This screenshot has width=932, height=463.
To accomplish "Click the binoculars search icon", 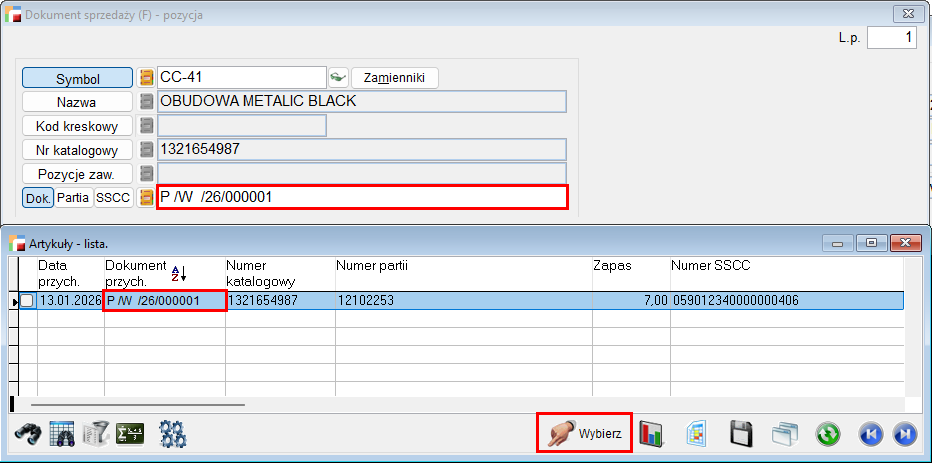I will tap(30, 434).
